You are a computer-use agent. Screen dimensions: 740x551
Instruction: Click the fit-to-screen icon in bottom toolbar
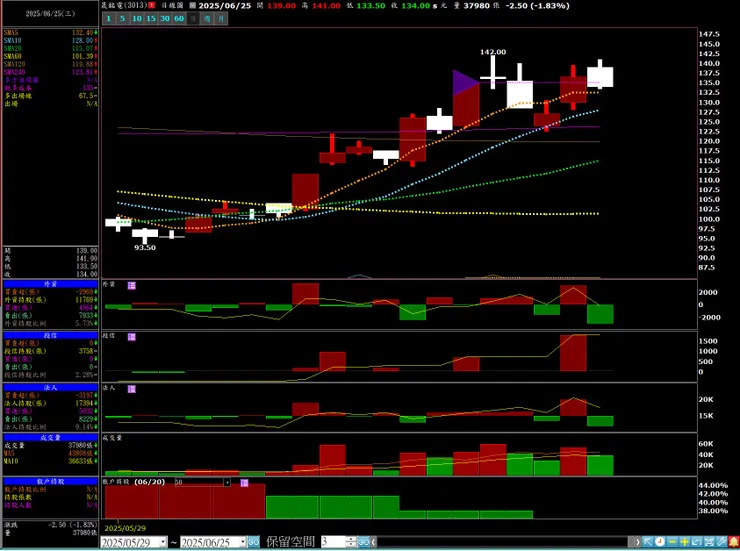point(709,542)
